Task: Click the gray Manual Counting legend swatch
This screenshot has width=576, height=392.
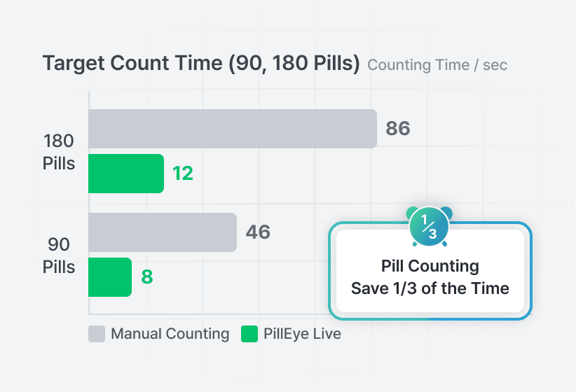Action: click(97, 334)
